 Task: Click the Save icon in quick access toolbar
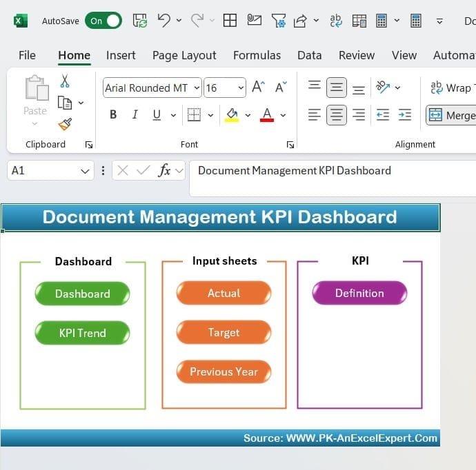140,21
